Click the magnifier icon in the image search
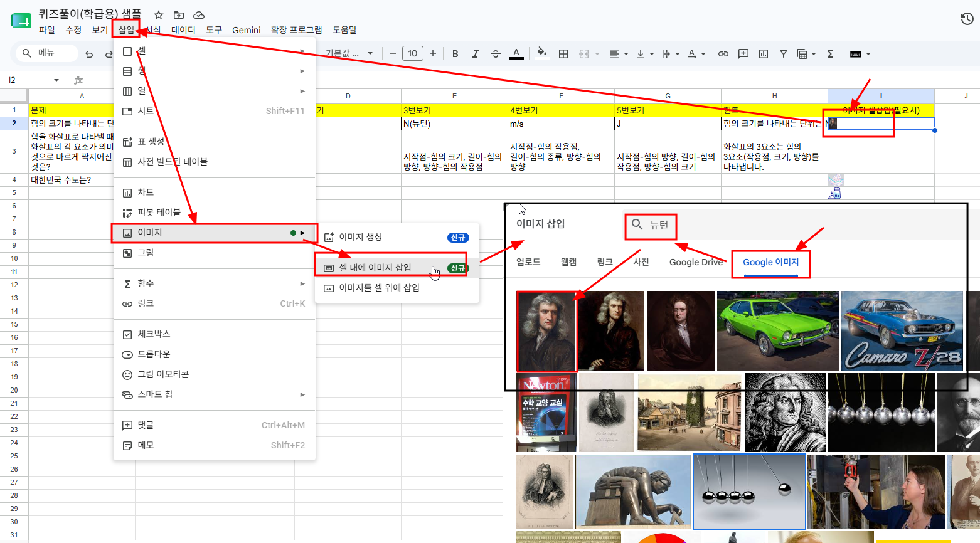The image size is (980, 543). 637,224
